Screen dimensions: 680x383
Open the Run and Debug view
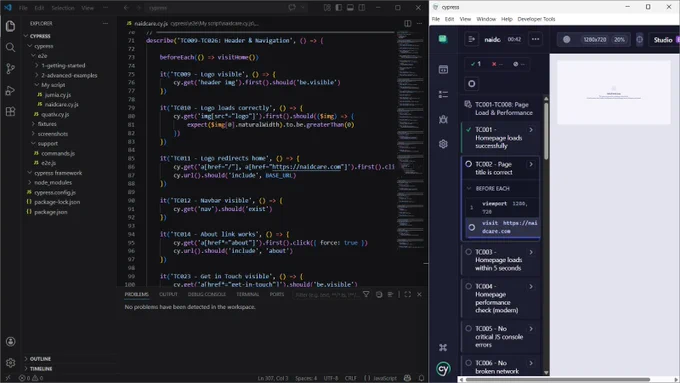pos(10,90)
